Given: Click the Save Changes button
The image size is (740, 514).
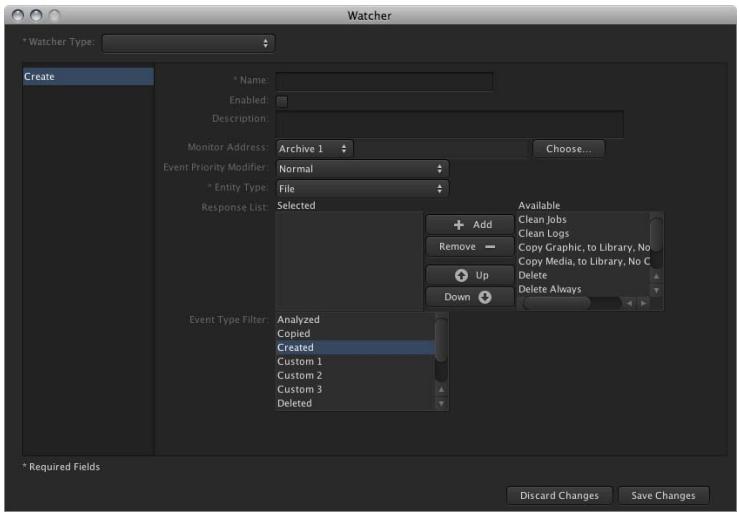Looking at the screenshot, I should point(663,496).
